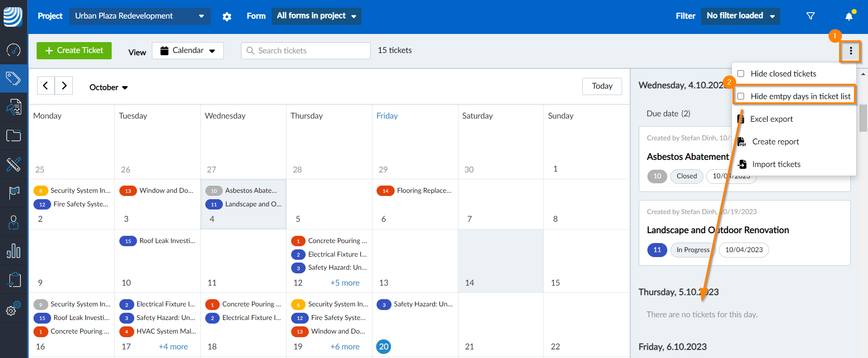868x358 pixels.
Task: Click the ticket 15 badge on Roof Leak Tuesday 10
Action: point(128,241)
